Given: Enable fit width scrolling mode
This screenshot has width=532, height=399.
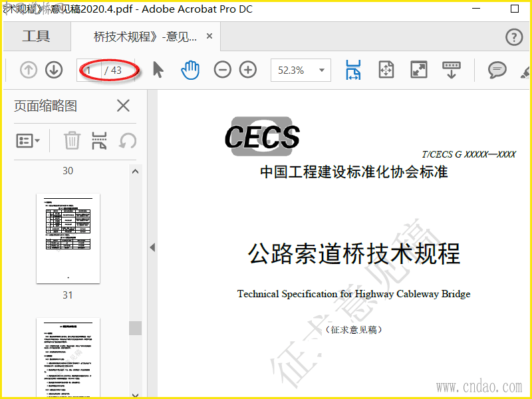Looking at the screenshot, I should (x=353, y=70).
